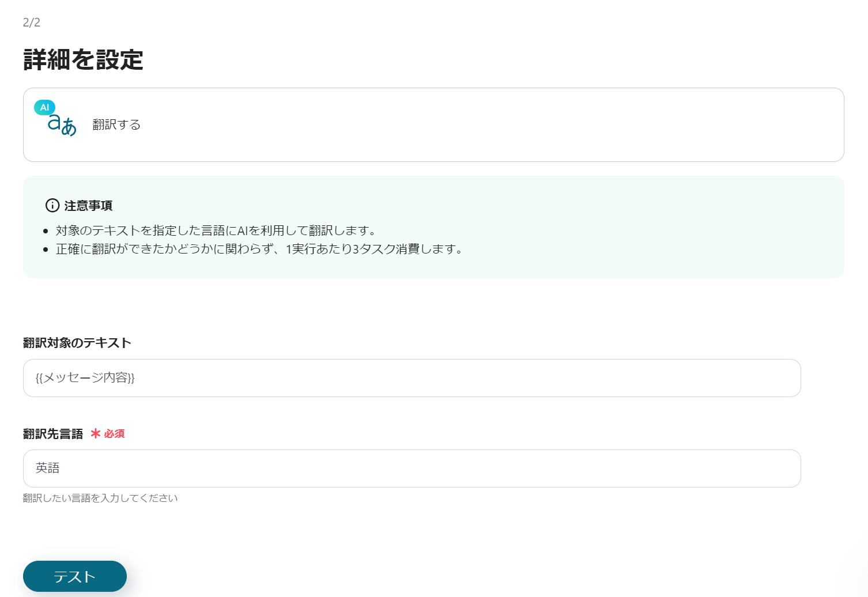This screenshot has height=597, width=868.
Task: Open the 翻訳対象のテキスト target field
Action: click(411, 378)
